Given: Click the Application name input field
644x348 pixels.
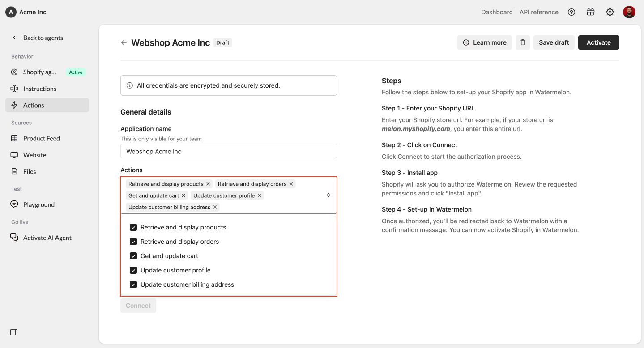Looking at the screenshot, I should click(228, 151).
